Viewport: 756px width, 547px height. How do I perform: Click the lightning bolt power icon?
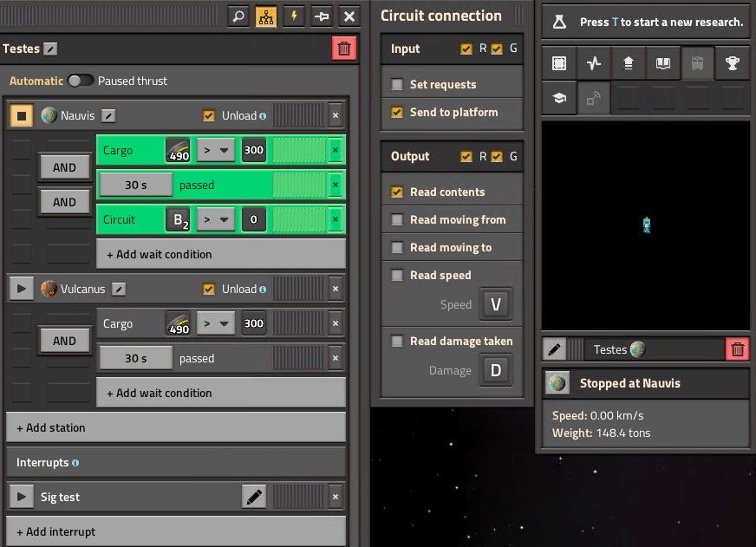click(x=294, y=16)
